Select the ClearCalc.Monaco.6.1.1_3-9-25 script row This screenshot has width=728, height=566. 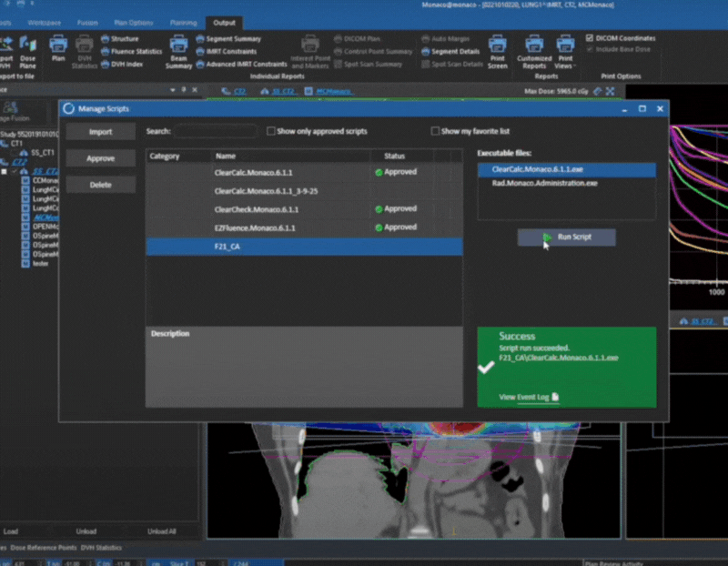click(304, 191)
